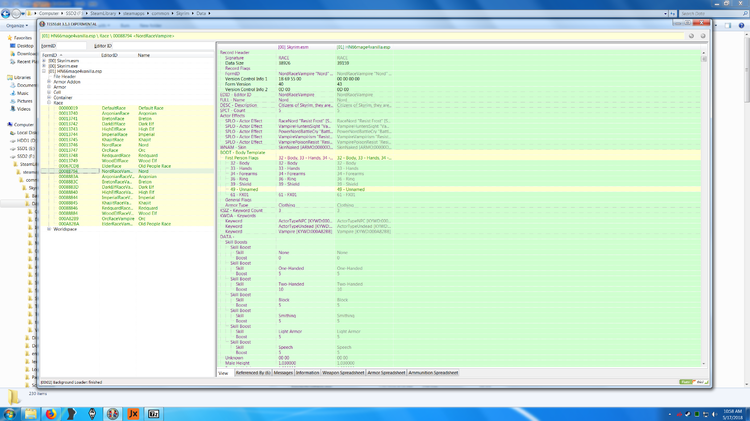The image size is (750, 421).
Task: Open the 7z taskbar application
Action: pyautogui.click(x=154, y=414)
